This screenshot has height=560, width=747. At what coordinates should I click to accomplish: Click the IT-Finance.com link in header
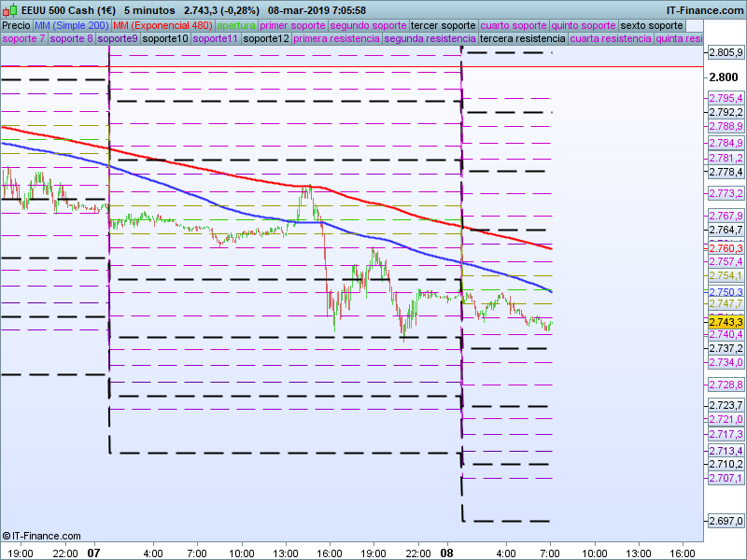(705, 10)
